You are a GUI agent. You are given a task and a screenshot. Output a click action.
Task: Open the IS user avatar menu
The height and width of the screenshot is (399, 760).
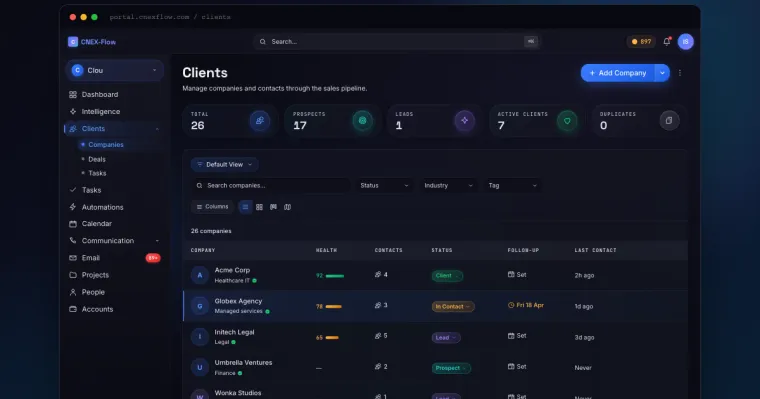[685, 42]
